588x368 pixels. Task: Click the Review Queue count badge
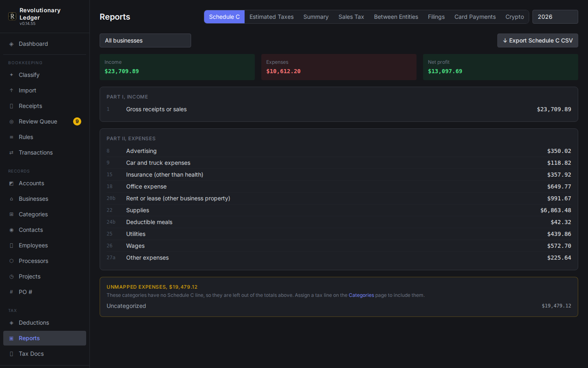[x=77, y=121]
